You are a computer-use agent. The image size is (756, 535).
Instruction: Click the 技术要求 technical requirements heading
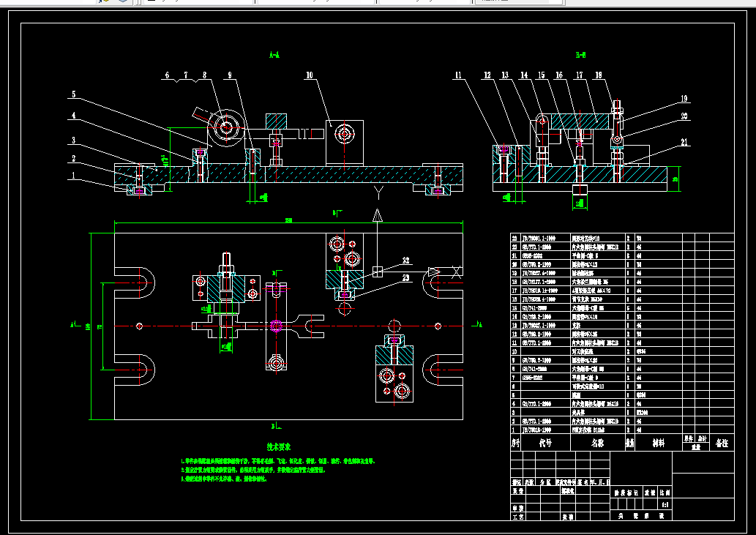279,447
